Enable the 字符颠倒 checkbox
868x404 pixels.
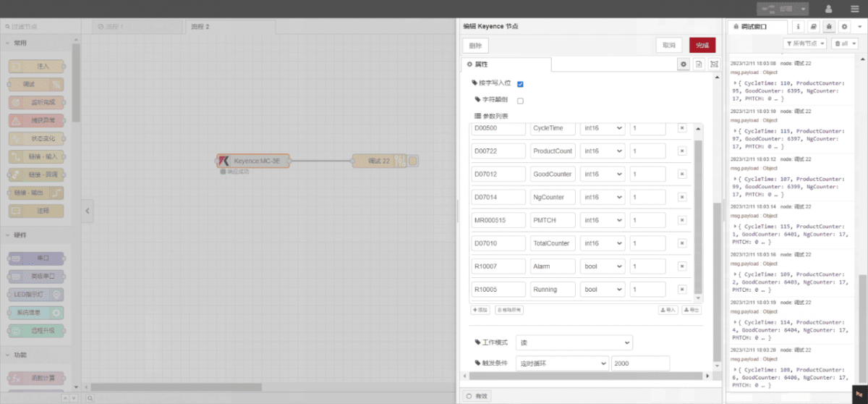tap(520, 101)
